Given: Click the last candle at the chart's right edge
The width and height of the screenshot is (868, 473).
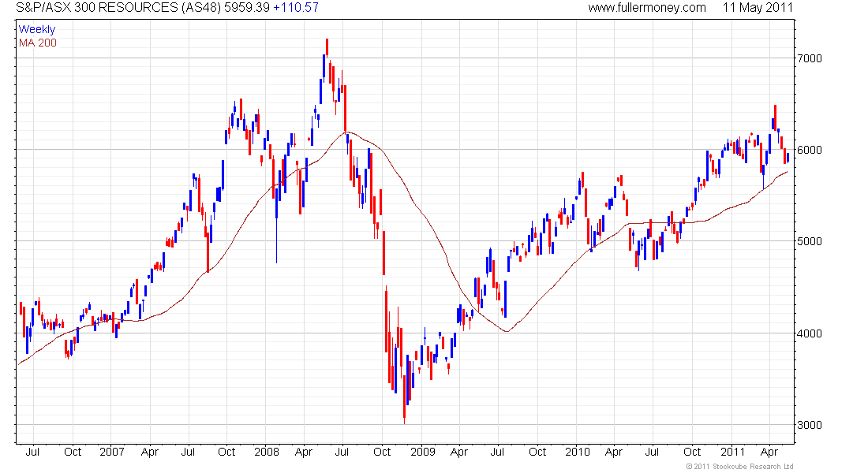Looking at the screenshot, I should tap(788, 158).
